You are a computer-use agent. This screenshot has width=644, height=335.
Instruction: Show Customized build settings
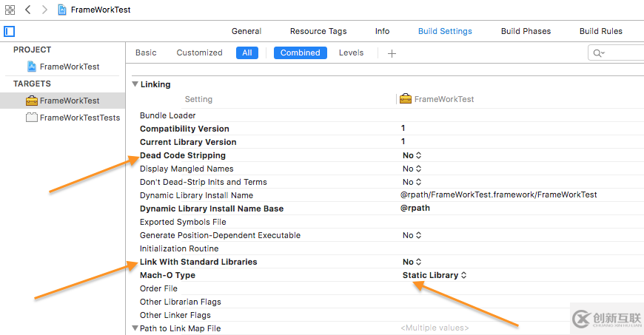click(199, 53)
